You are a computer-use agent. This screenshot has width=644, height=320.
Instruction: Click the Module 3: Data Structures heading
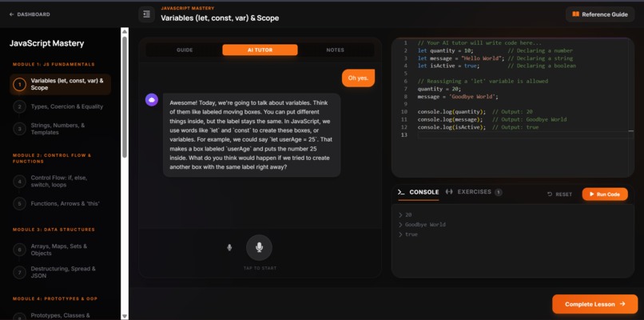click(54, 230)
